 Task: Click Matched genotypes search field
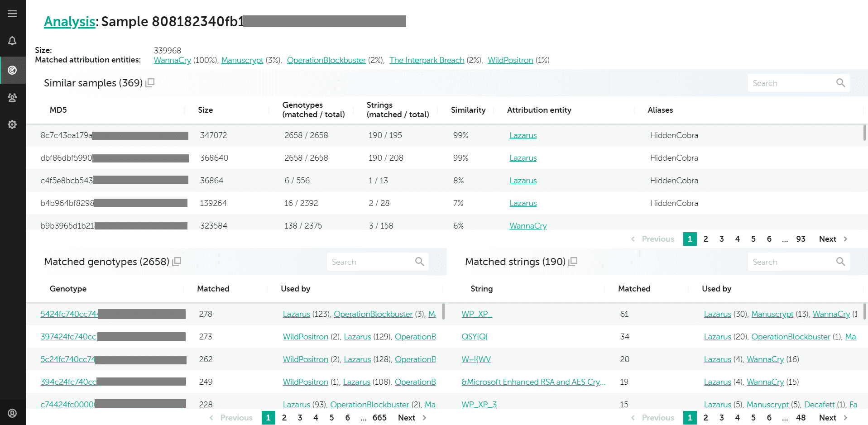(378, 262)
